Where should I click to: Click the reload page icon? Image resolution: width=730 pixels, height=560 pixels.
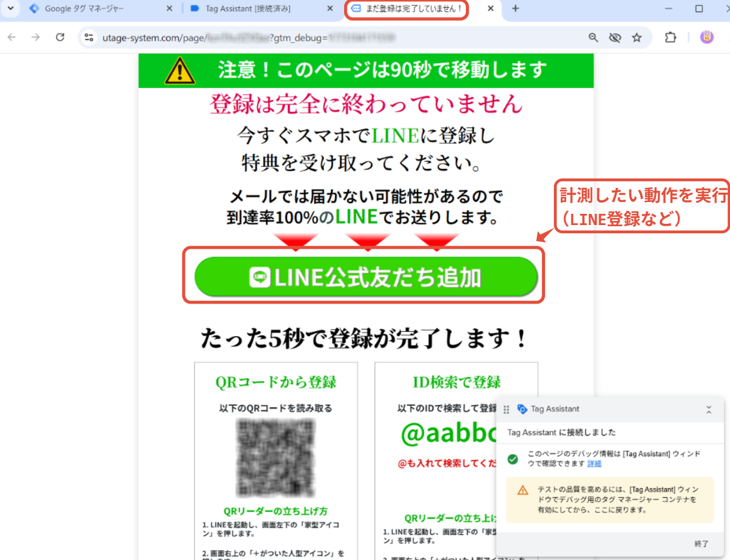coord(60,37)
